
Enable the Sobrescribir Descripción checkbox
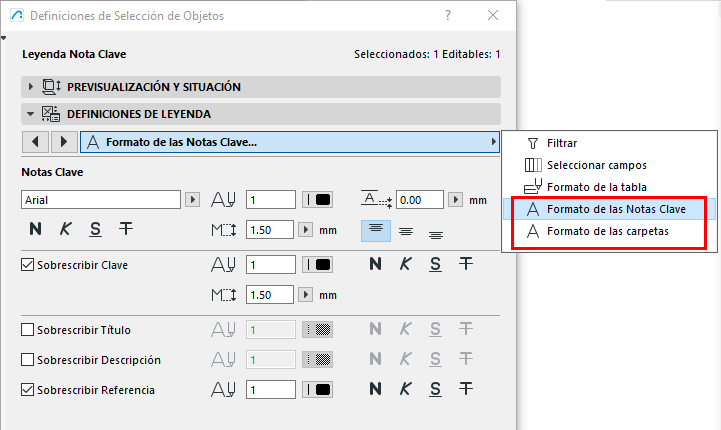pos(28,360)
